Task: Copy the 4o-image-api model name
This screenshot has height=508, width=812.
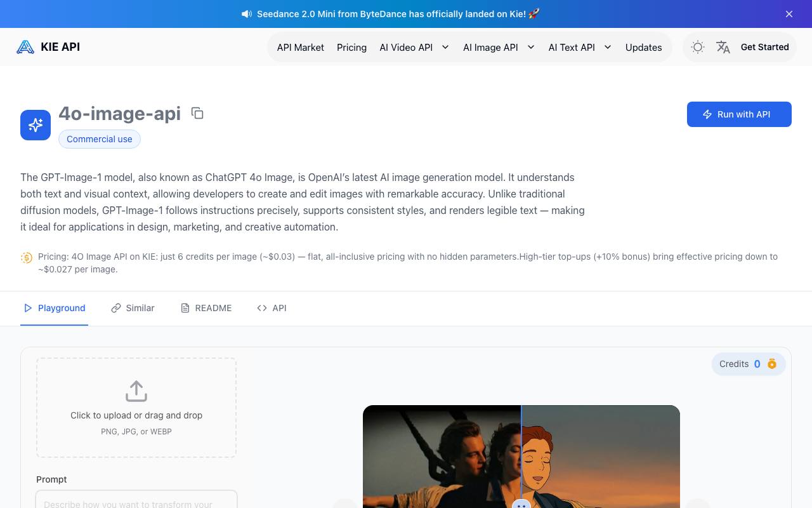Action: click(197, 113)
